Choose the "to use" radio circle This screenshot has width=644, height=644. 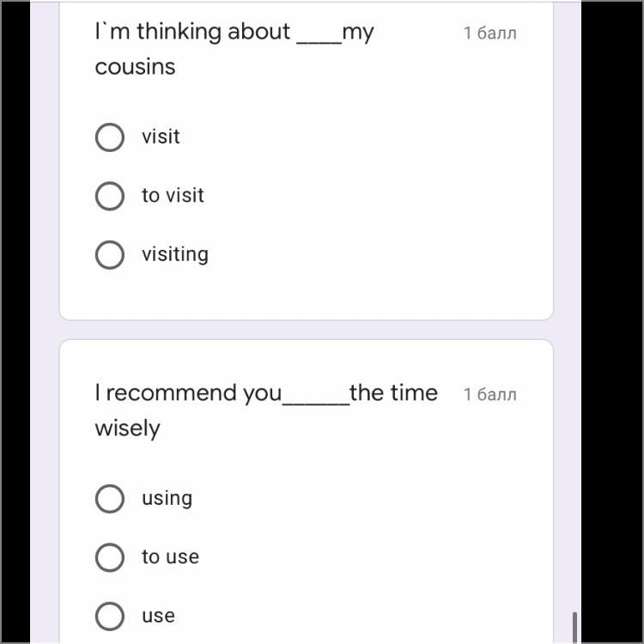click(x=109, y=557)
